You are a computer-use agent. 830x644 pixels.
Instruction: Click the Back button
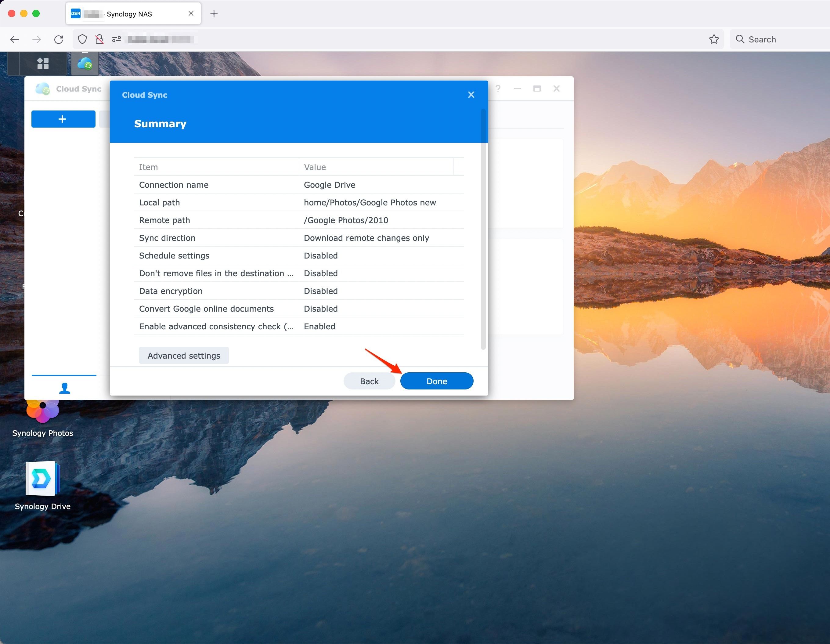[369, 381]
